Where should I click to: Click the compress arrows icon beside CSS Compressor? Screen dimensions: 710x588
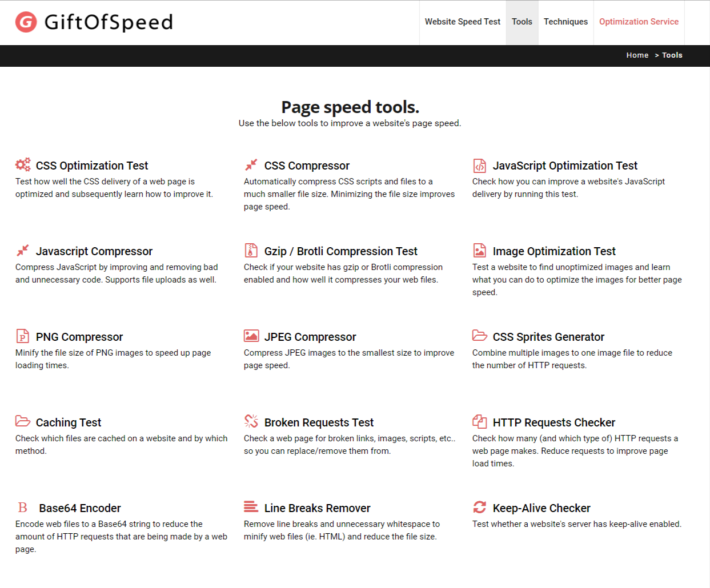point(251,165)
